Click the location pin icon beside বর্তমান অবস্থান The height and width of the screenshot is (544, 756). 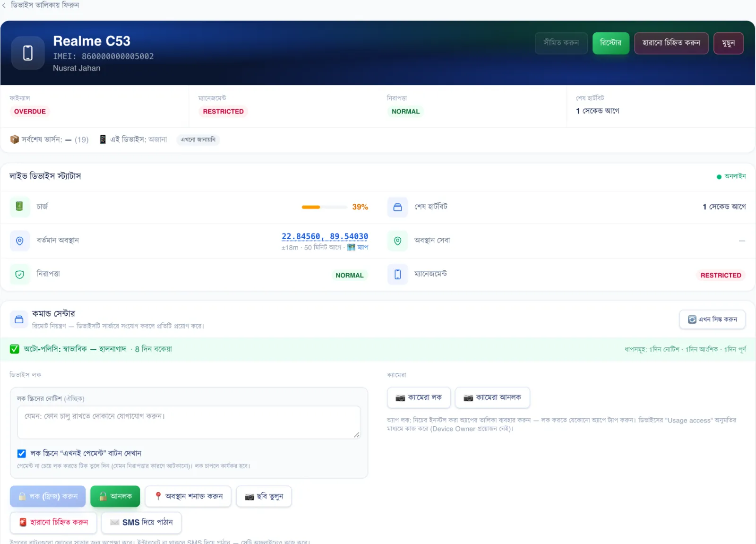(x=19, y=241)
